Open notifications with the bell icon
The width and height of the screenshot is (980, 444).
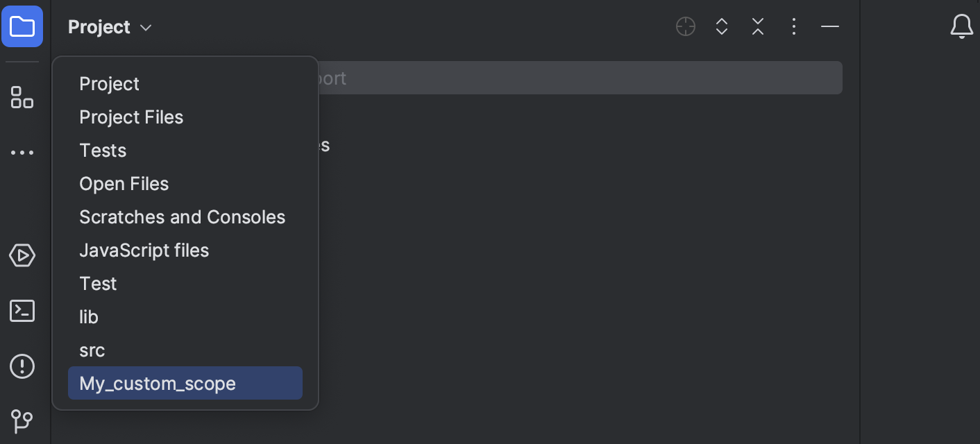962,27
